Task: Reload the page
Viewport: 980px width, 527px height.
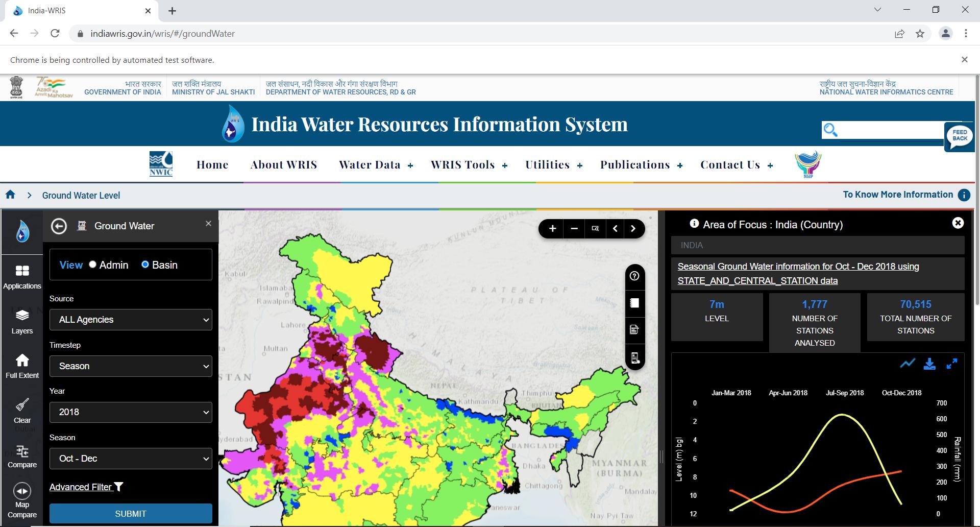Action: (55, 33)
